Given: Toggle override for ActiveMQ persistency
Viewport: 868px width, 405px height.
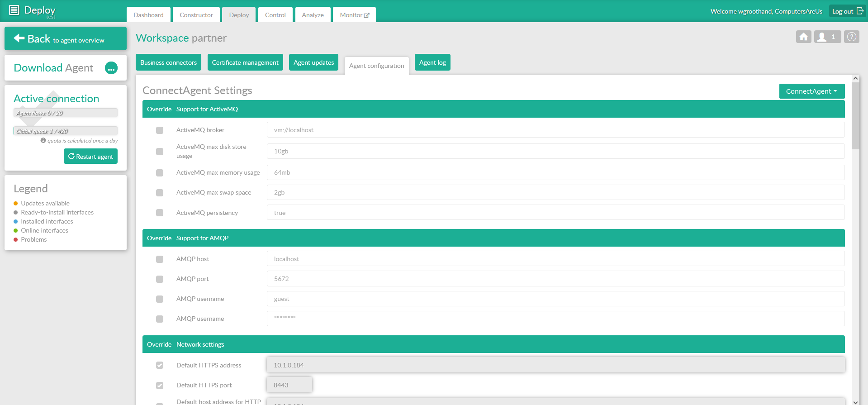Looking at the screenshot, I should (160, 213).
